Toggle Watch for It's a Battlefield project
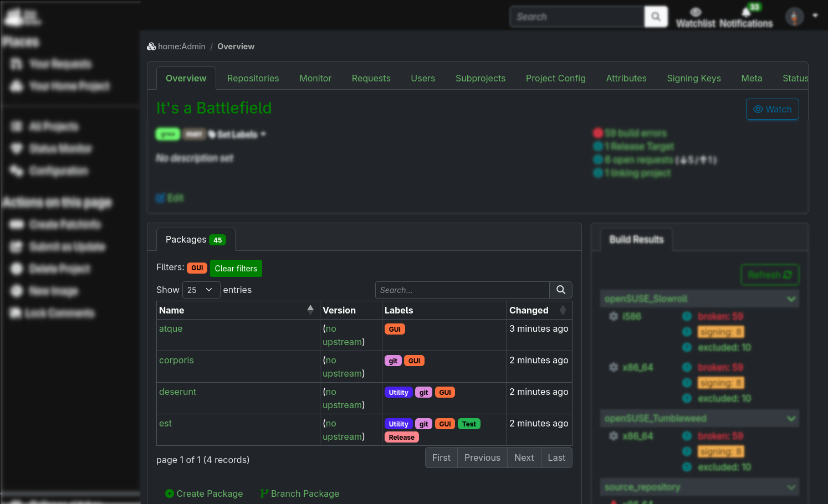The height and width of the screenshot is (504, 828). [x=772, y=109]
